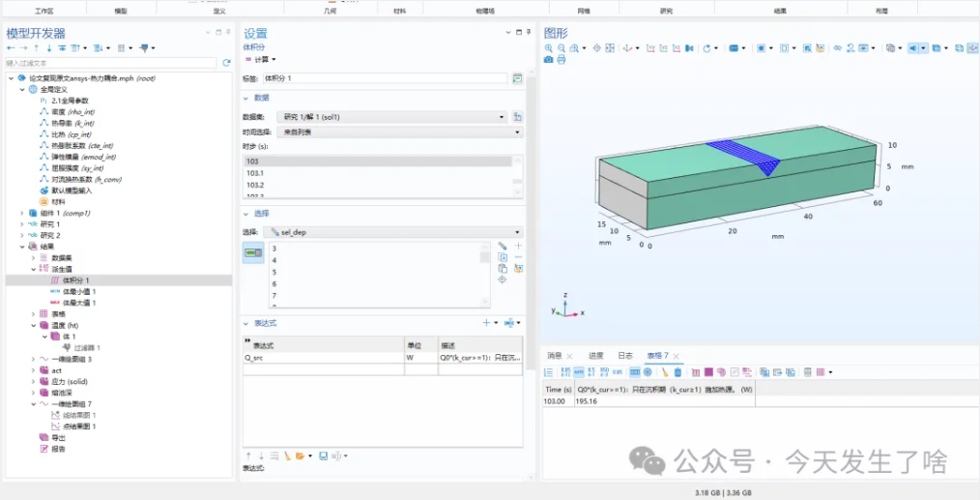Click the save icon below the expression table
This screenshot has height=500, width=980.
coord(323,456)
